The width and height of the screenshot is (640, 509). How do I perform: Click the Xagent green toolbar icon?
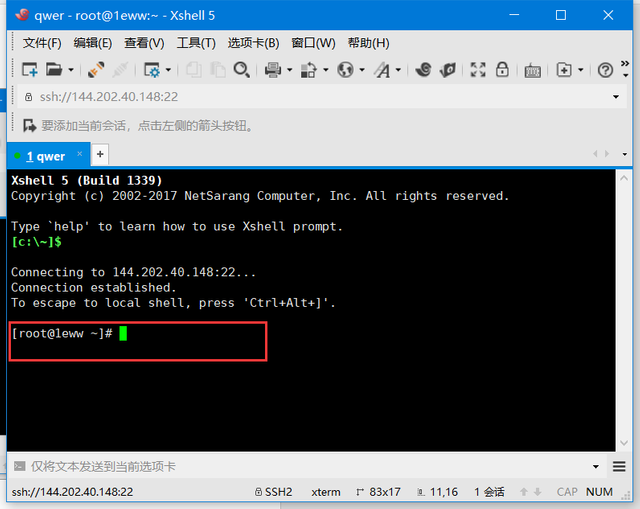click(448, 70)
